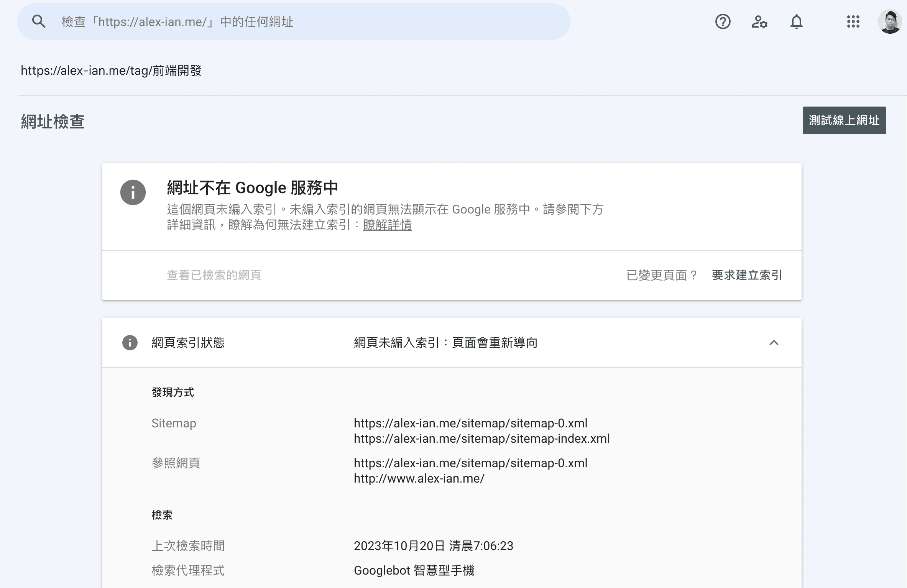Open user and permissions settings icon
This screenshot has width=907, height=588.
pyautogui.click(x=759, y=21)
